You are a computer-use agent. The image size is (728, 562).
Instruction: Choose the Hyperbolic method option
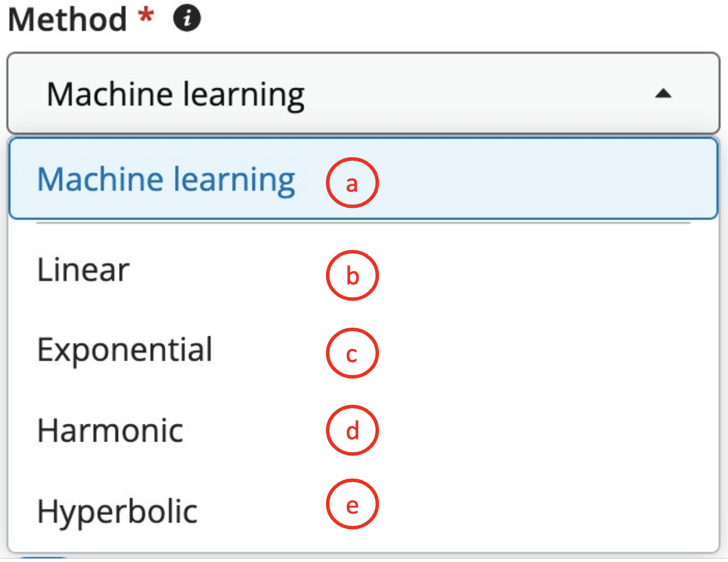pyautogui.click(x=117, y=511)
